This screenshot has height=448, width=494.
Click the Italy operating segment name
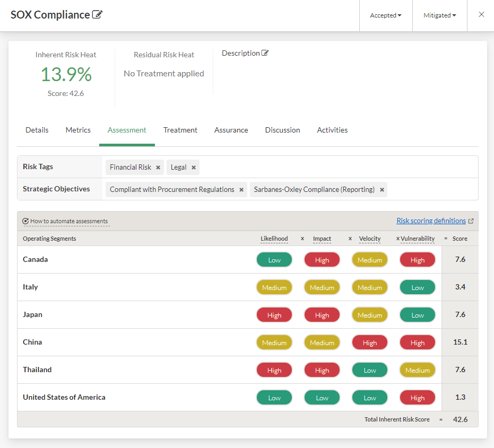[x=30, y=287]
